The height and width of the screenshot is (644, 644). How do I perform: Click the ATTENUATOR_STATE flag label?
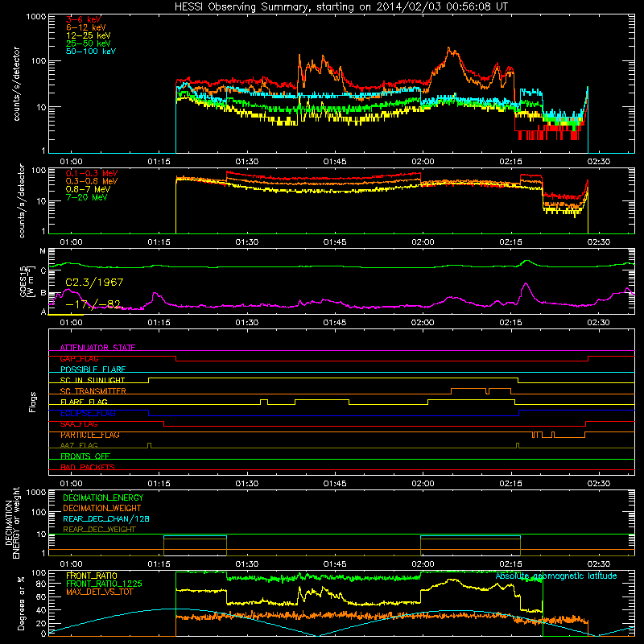[97, 348]
